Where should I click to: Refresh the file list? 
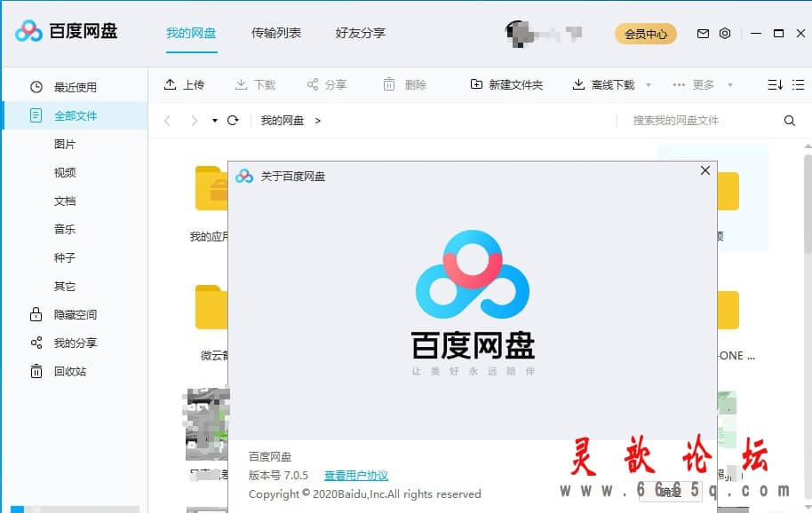[233, 121]
